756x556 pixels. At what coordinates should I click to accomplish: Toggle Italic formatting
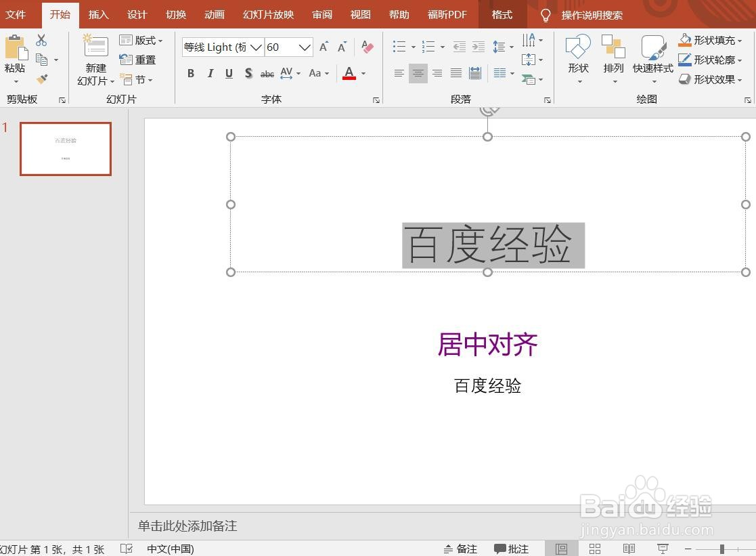pyautogui.click(x=210, y=73)
